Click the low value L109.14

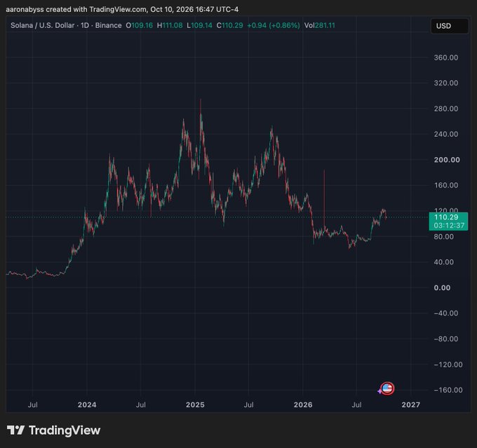(x=199, y=25)
